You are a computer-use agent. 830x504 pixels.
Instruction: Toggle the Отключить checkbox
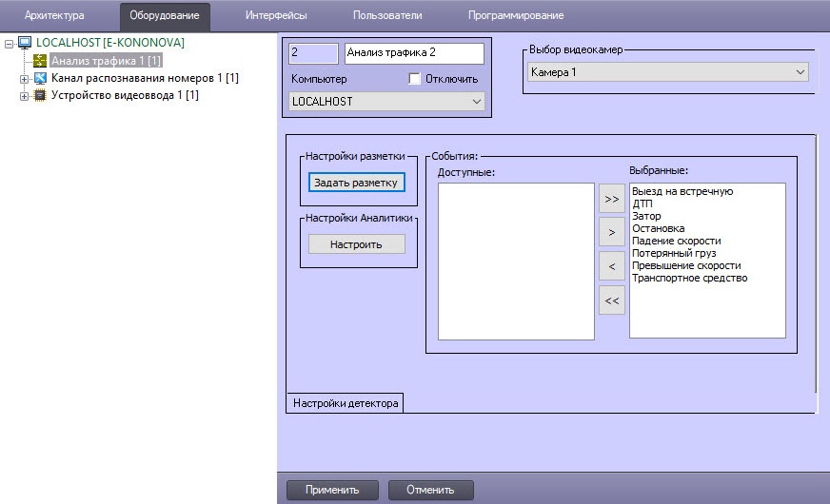click(414, 79)
